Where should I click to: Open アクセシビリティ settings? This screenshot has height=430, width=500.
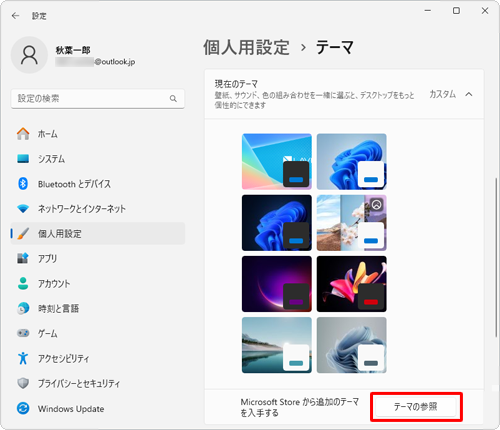click(98, 358)
